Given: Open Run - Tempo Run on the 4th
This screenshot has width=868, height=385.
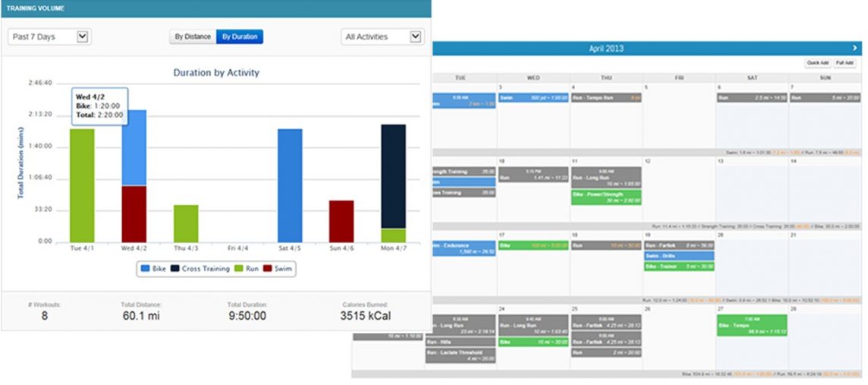Looking at the screenshot, I should [x=605, y=98].
